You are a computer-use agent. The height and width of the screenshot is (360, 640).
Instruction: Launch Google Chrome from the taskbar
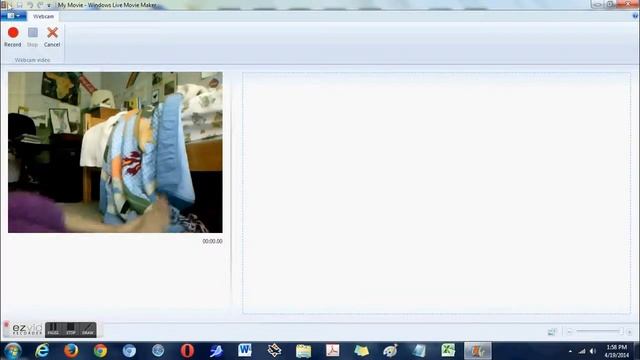click(100, 351)
